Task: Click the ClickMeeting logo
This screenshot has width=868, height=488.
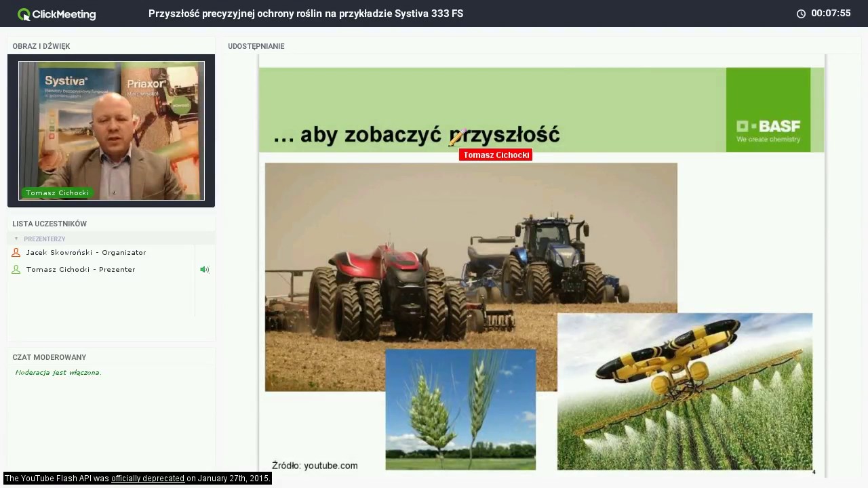Action: [57, 14]
